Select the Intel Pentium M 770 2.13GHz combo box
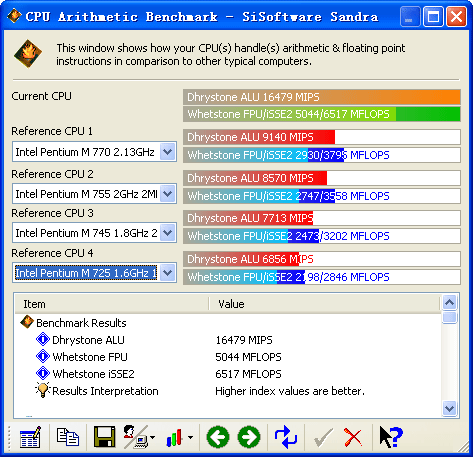The image size is (473, 457). coord(94,152)
